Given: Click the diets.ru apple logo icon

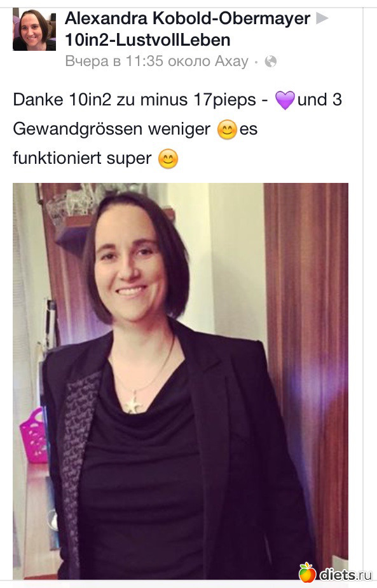Looking at the screenshot, I should (x=307, y=573).
